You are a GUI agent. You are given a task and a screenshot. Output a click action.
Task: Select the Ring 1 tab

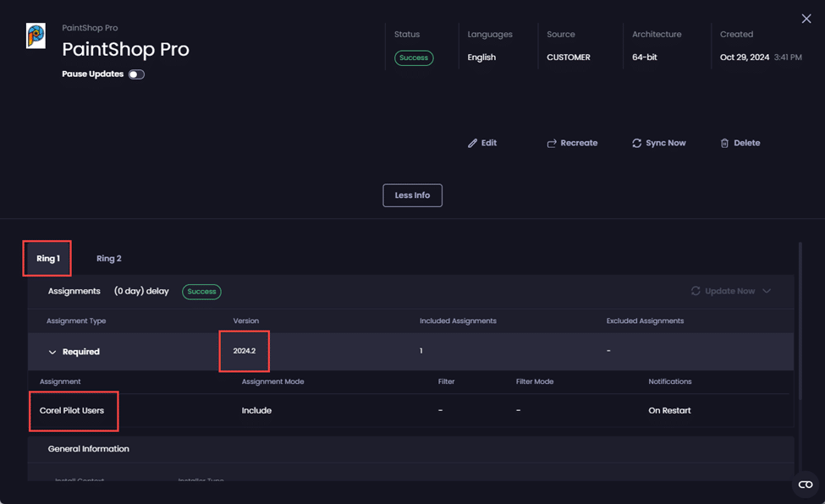[47, 259]
